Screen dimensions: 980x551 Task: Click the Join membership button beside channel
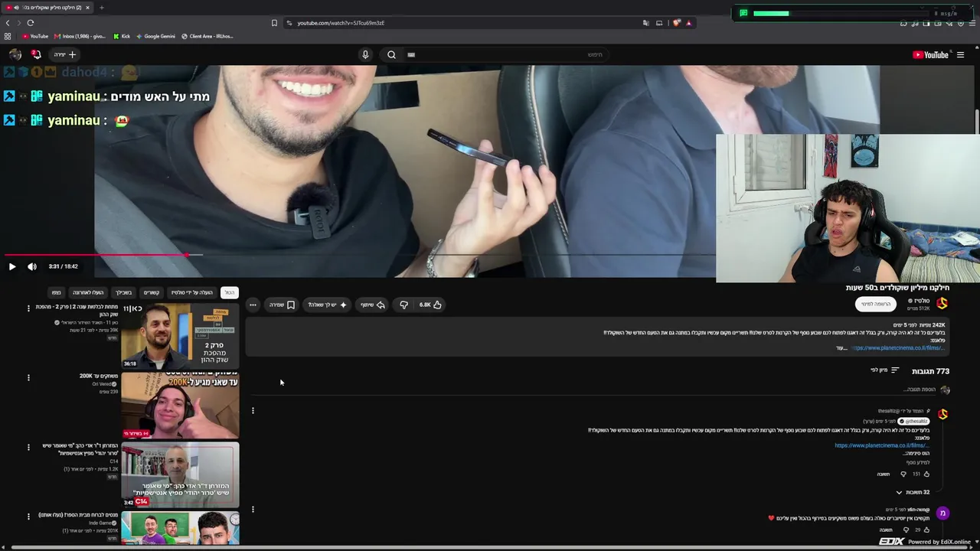pos(876,304)
